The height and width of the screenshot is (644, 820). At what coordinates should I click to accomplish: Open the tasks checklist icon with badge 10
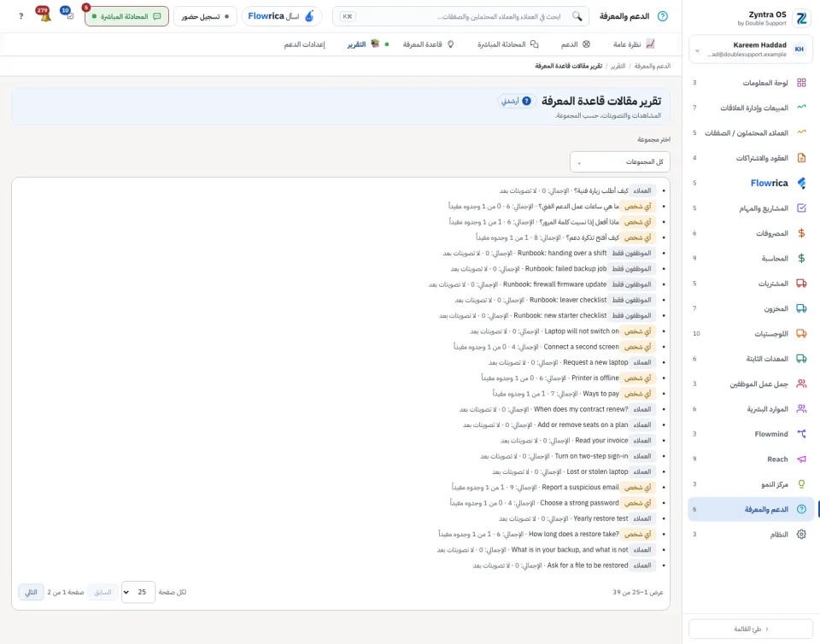[69, 15]
